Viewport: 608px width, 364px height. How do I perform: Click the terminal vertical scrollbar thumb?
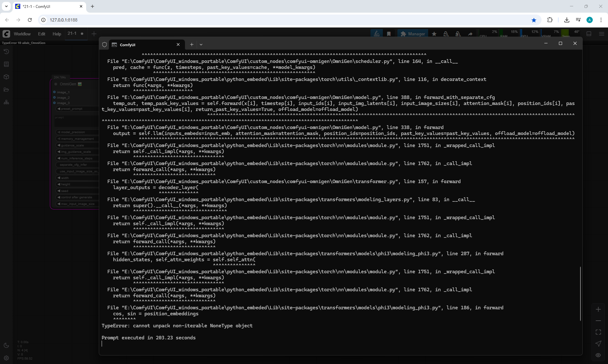(580, 293)
